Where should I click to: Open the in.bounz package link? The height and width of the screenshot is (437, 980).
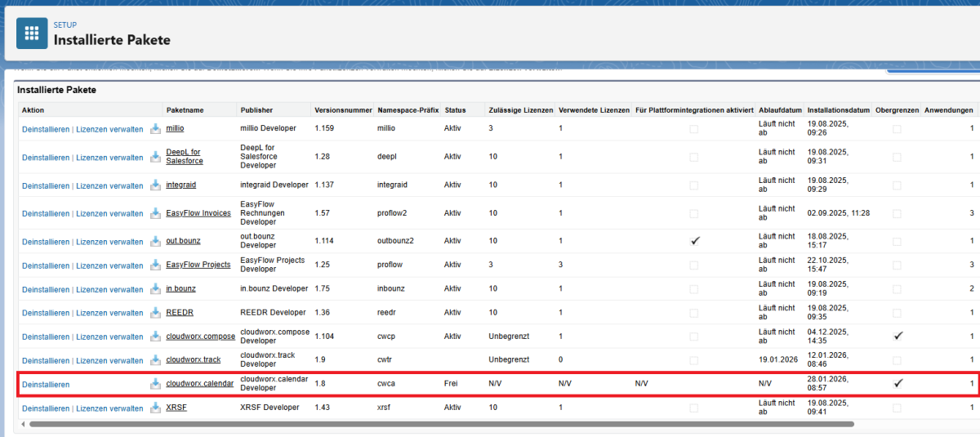pos(180,288)
